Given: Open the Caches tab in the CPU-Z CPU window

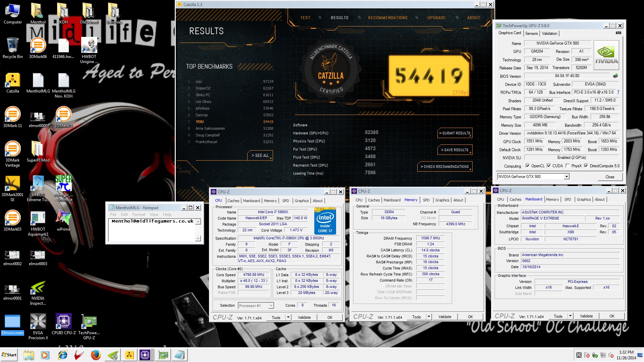Looking at the screenshot, I should tap(233, 201).
